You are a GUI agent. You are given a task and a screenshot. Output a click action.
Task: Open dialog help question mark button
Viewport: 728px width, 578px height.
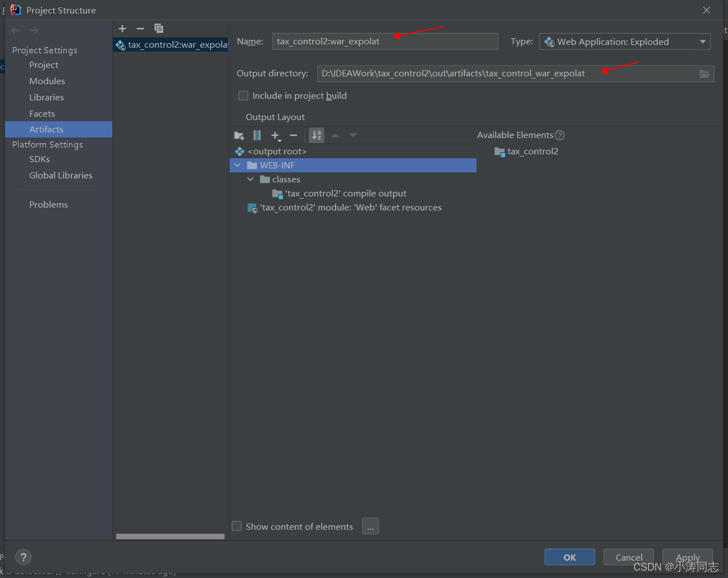point(23,557)
